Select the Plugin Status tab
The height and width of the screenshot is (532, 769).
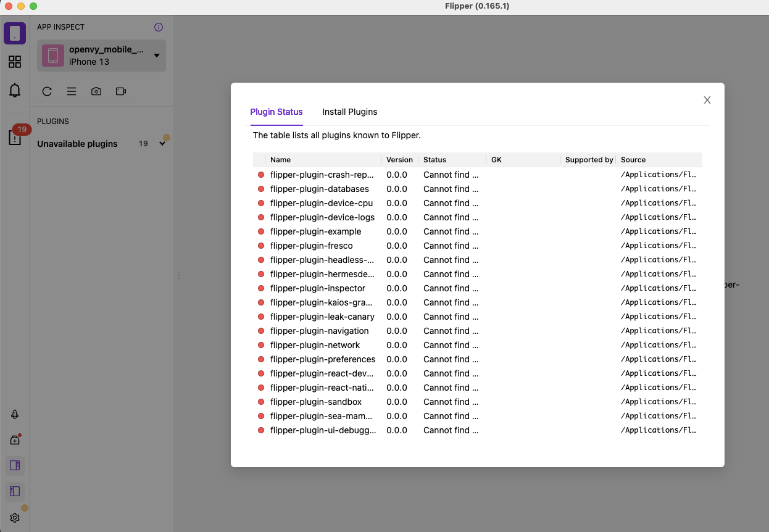(x=276, y=112)
